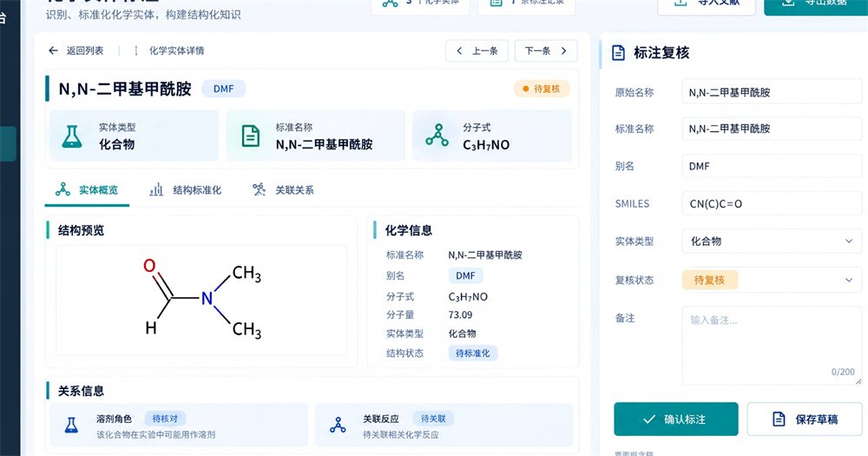868x456 pixels.
Task: Click the DMF molecule structure preview
Action: pos(201,300)
